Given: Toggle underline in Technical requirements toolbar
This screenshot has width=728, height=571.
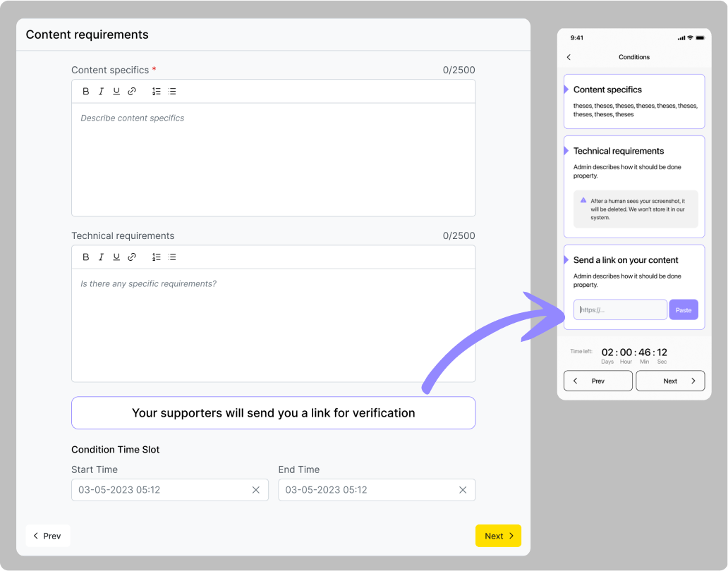Looking at the screenshot, I should pos(116,257).
